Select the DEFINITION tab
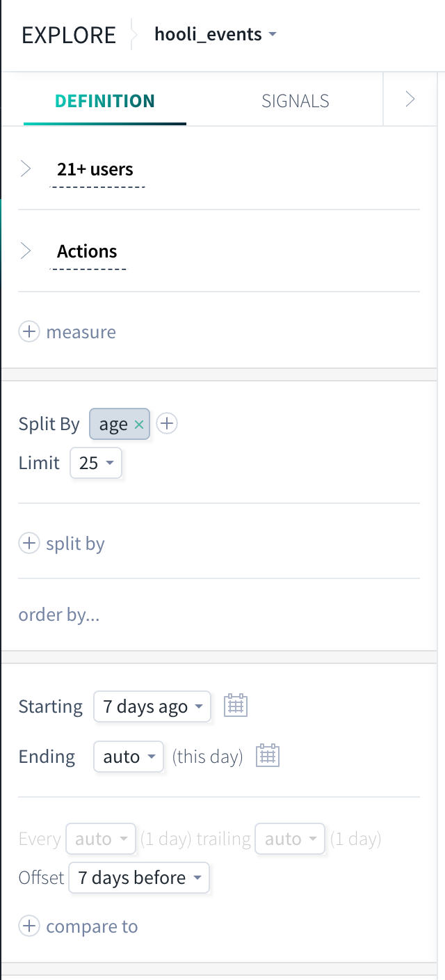 click(105, 101)
